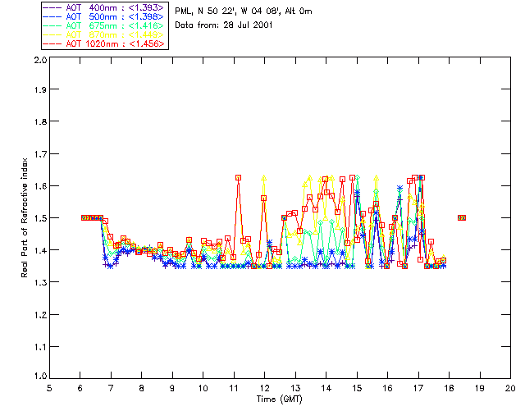Click the x-axis tick label '12'
Image resolution: width=525 pixels, height=420 pixels.
pyautogui.click(x=264, y=388)
